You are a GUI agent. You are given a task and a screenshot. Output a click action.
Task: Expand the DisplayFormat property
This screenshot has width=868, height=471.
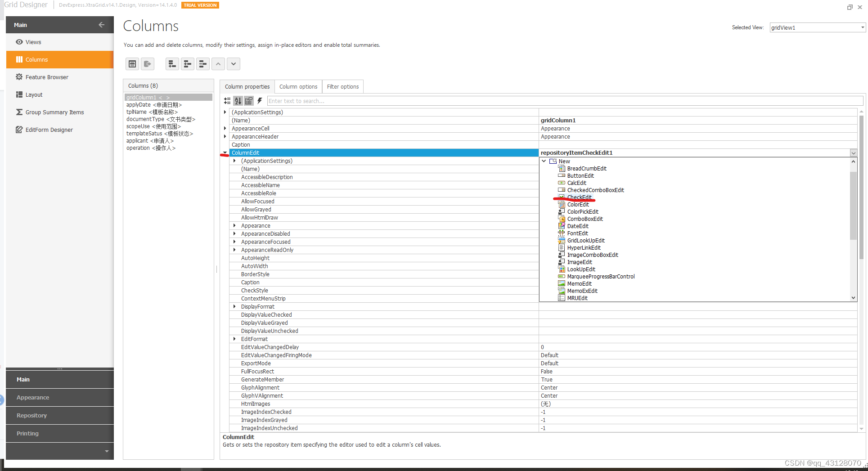[234, 307]
